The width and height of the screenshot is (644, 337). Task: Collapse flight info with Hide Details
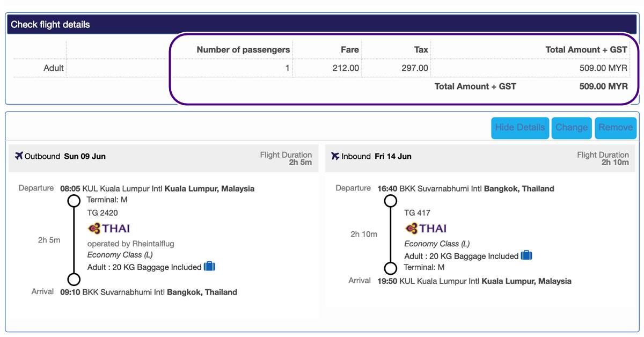(x=519, y=128)
